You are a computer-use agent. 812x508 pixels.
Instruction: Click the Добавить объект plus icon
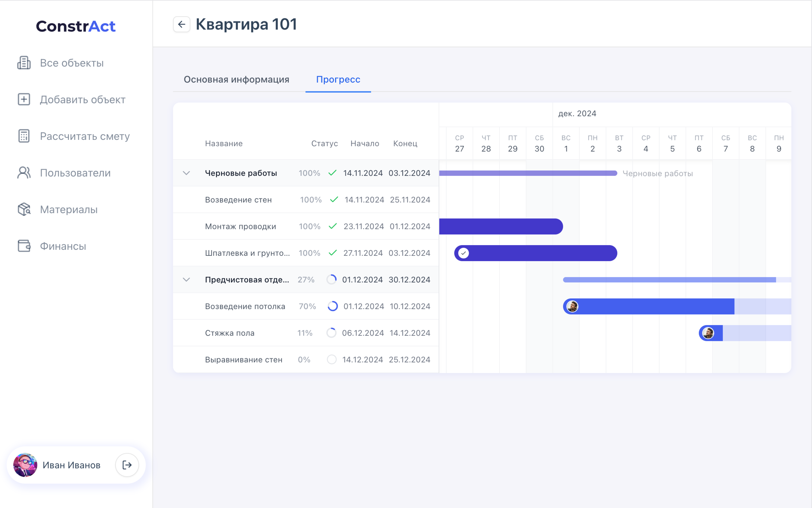click(x=24, y=99)
